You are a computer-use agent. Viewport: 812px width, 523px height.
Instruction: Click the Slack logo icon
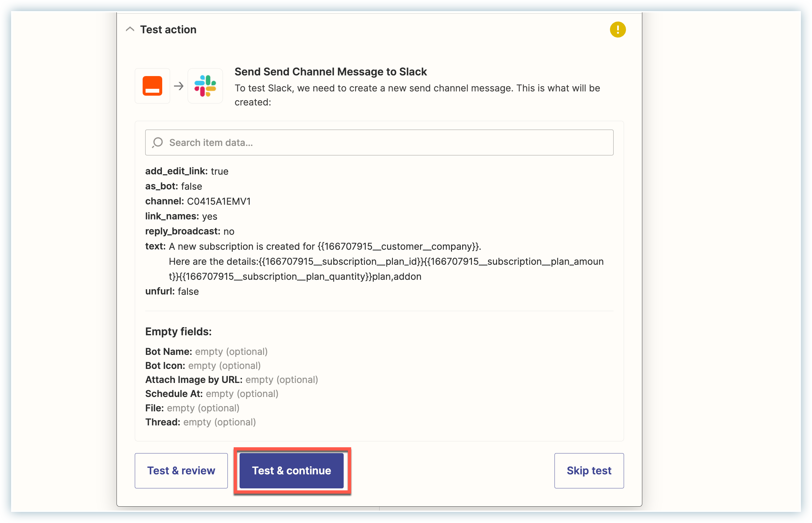(205, 86)
